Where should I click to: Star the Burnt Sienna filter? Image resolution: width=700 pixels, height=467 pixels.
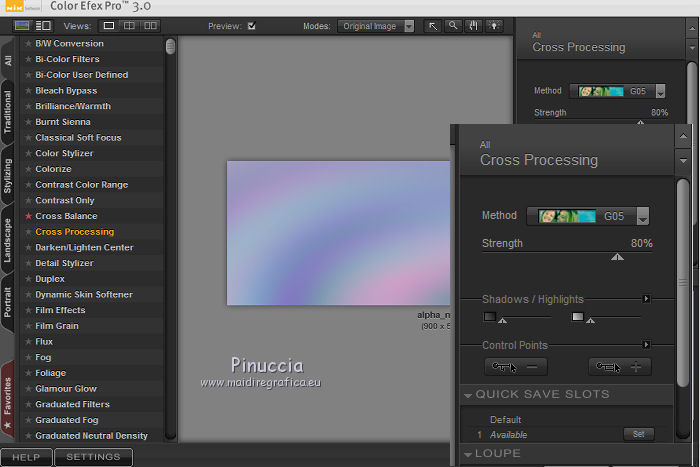[x=28, y=122]
